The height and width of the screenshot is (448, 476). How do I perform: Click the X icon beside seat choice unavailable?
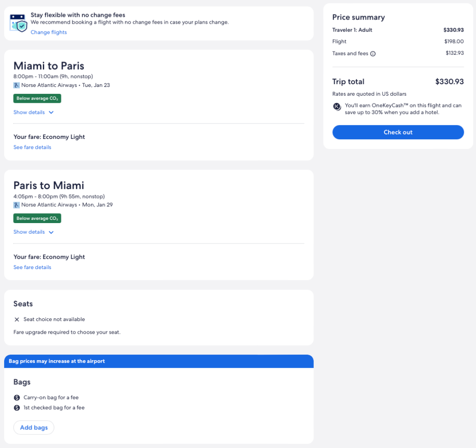tap(17, 320)
